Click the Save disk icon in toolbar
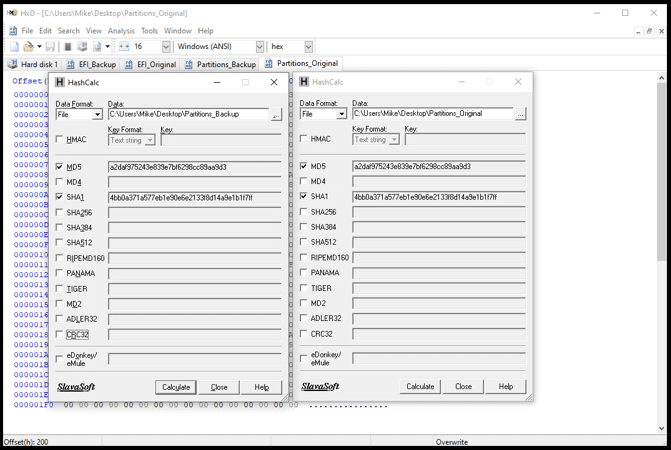Viewport: 671px width, 450px height. [x=50, y=47]
